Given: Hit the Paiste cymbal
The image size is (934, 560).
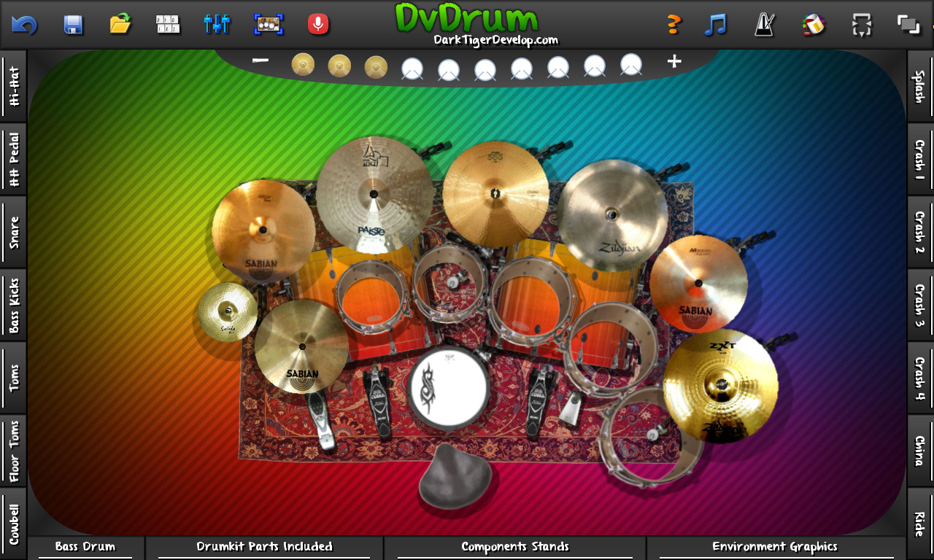Looking at the screenshot, I should [374, 195].
